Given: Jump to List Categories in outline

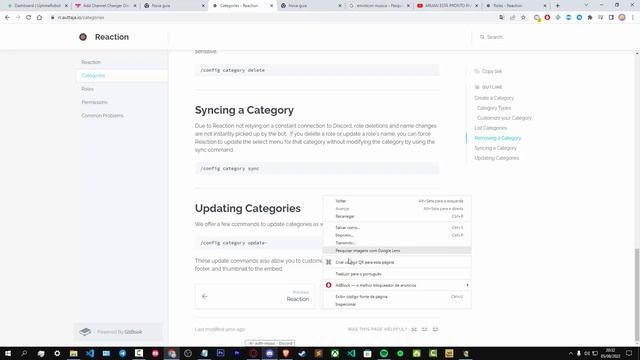Looking at the screenshot, I should tap(490, 128).
